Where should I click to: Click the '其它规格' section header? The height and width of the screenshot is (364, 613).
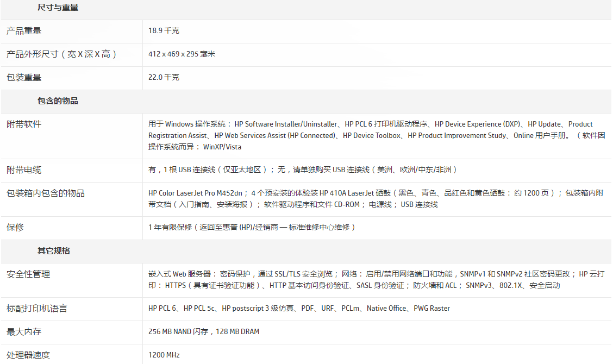point(54,250)
